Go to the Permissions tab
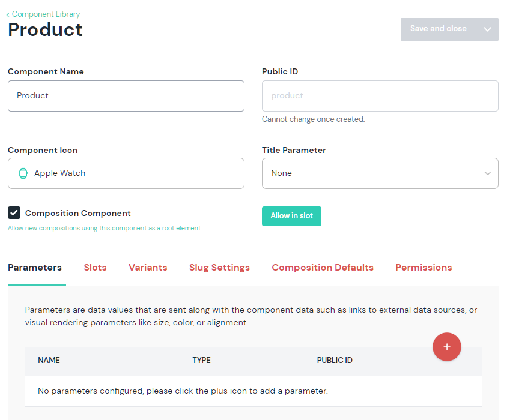The image size is (510, 420). tap(423, 268)
